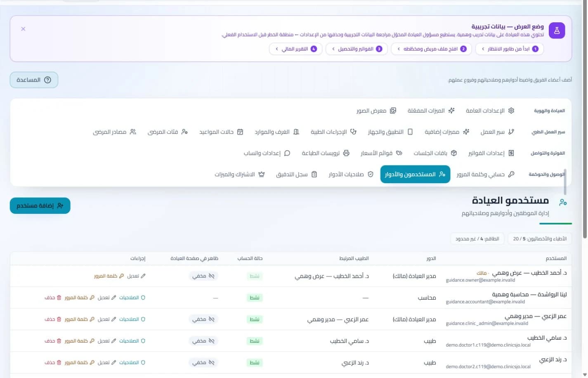Click 'كلمة المرور' for د. أحمد الخطيب row

point(109,276)
